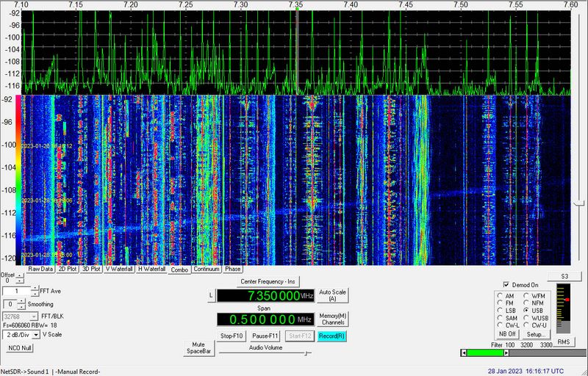The width and height of the screenshot is (588, 376).
Task: Expand the V Scale 2 dB/Div dropdown
Action: (x=21, y=335)
